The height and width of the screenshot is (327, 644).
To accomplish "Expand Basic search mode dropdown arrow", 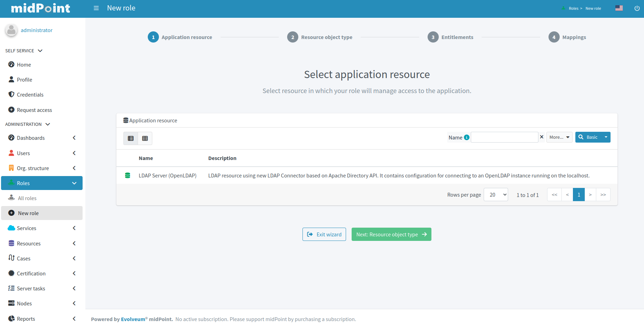I will point(606,137).
